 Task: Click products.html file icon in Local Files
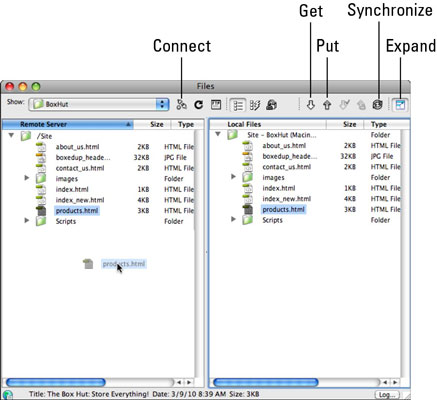click(248, 209)
